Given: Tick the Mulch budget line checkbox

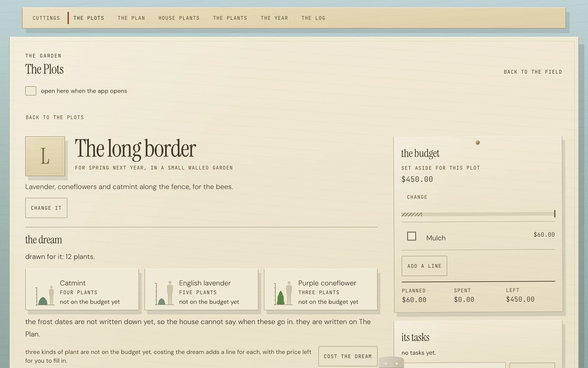Looking at the screenshot, I should point(412,236).
